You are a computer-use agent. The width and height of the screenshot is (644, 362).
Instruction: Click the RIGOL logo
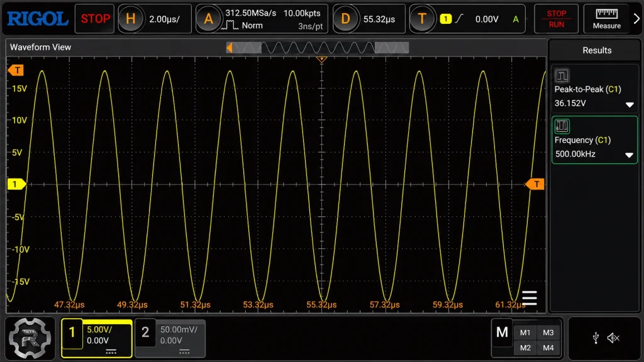(x=38, y=19)
